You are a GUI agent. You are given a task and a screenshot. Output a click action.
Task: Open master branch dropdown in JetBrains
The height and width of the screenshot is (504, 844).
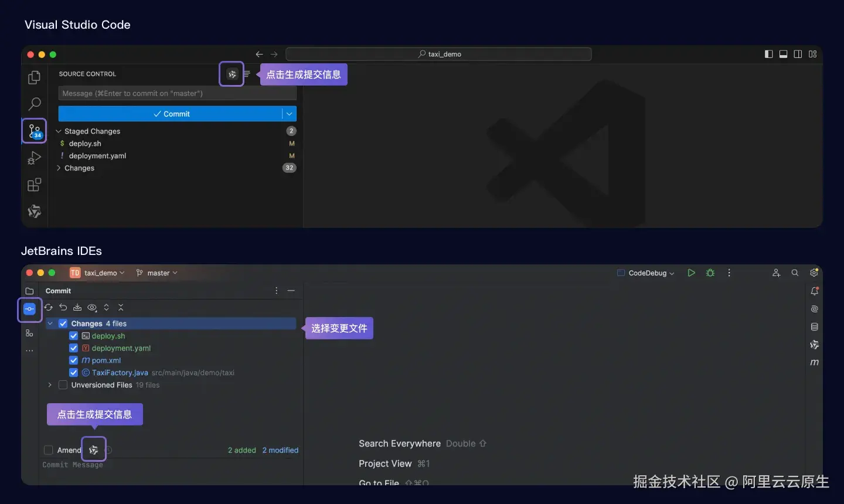pos(156,273)
